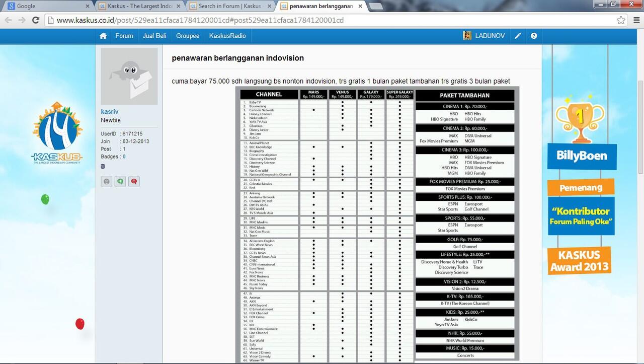Viewport: 644px width, 364px height.
Task: Open LADUNOV profile link
Action: [x=490, y=36]
